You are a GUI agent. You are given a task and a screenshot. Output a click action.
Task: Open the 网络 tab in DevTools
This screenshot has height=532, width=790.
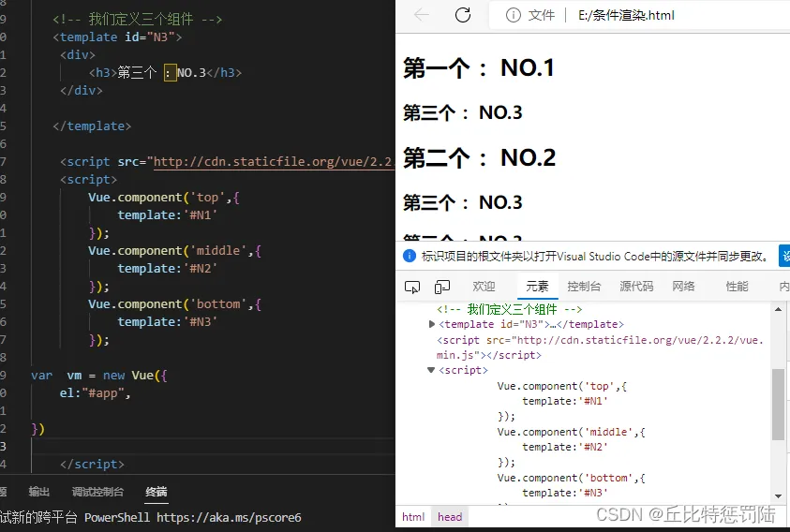684,287
